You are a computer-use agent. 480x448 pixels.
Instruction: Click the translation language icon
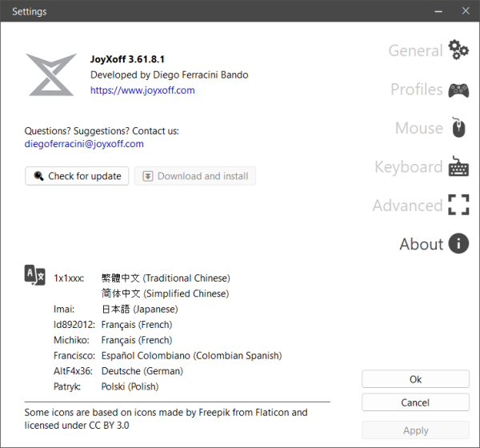pos(35,275)
